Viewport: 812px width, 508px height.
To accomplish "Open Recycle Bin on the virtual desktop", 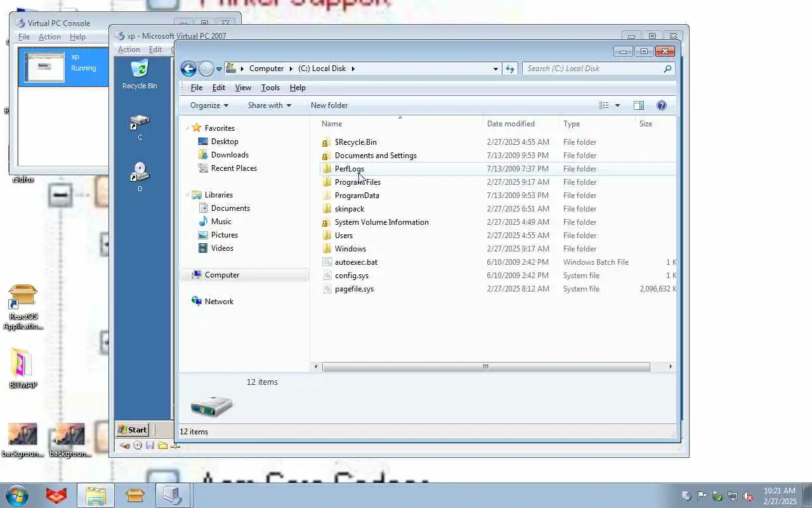I will coord(140,74).
